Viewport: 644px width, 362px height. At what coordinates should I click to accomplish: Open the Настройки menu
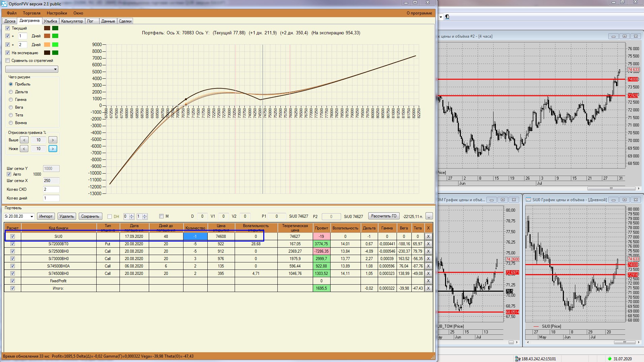point(57,13)
